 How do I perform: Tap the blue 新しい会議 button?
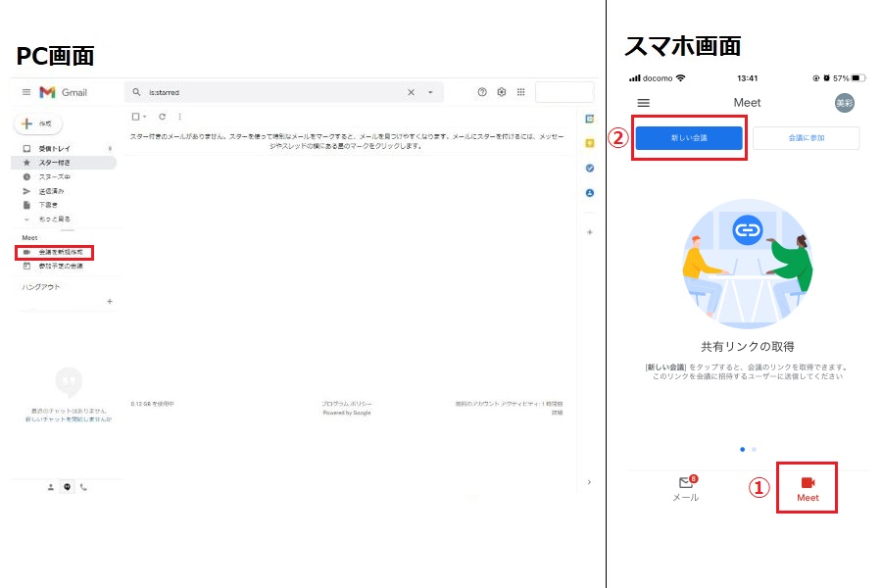689,138
